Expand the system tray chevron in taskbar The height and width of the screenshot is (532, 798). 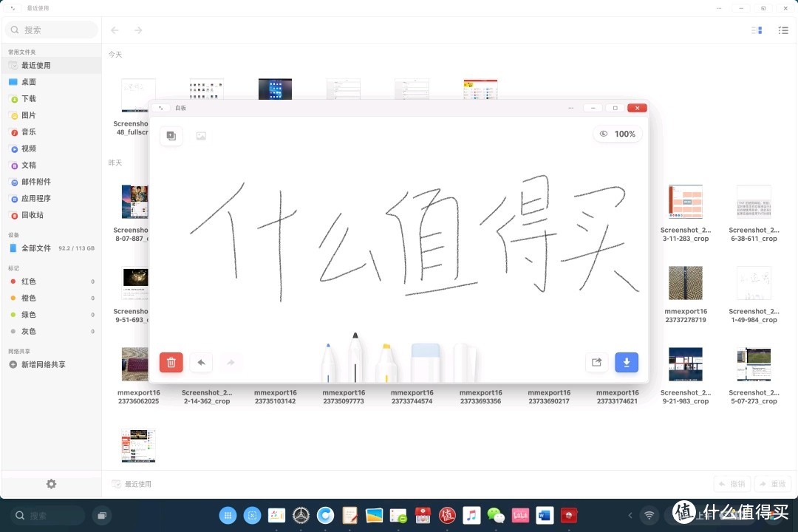pyautogui.click(x=630, y=515)
